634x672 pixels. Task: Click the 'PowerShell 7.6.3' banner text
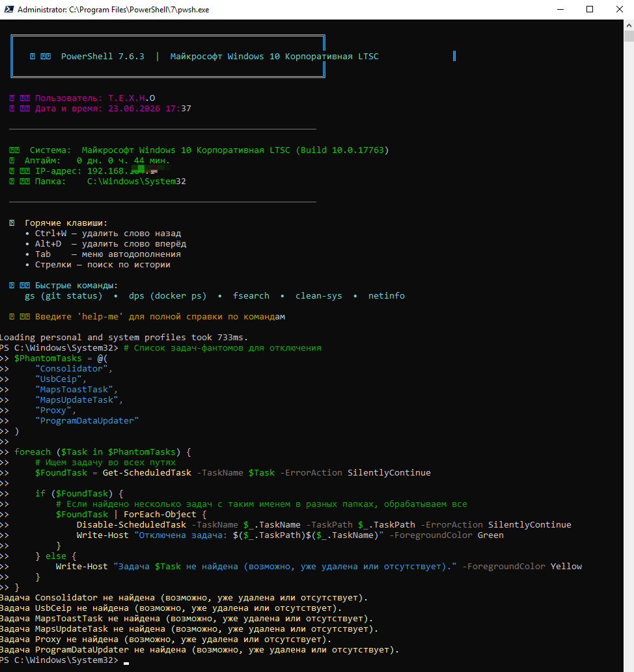103,56
